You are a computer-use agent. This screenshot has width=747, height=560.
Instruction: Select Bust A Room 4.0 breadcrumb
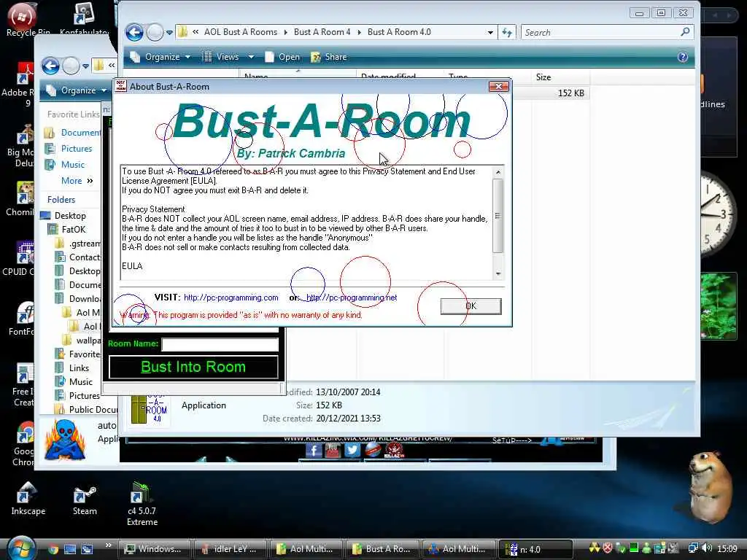pos(399,32)
